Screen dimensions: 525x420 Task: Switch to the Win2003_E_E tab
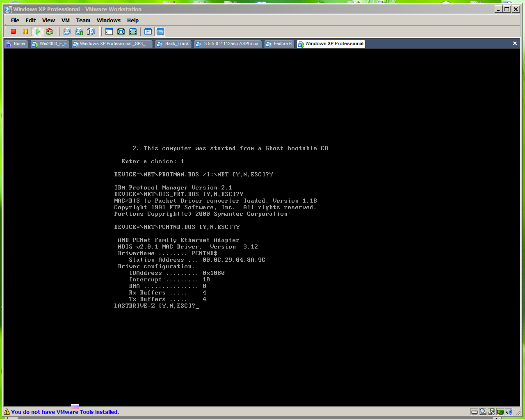tap(50, 44)
